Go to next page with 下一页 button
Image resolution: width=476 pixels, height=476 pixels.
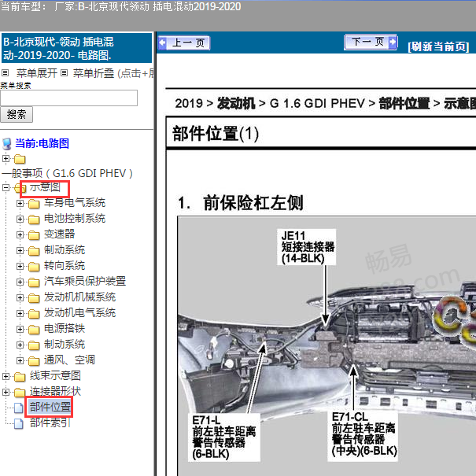tap(371, 42)
